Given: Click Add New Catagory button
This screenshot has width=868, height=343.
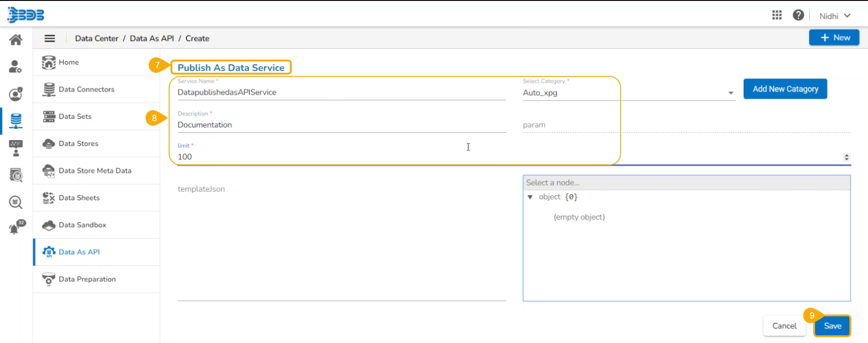Looking at the screenshot, I should point(785,89).
